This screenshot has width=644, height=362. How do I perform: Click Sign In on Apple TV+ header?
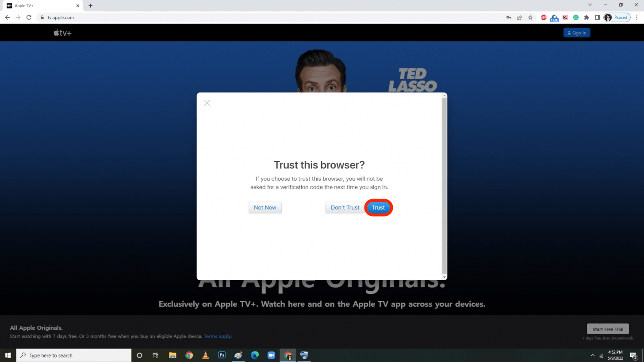[577, 33]
